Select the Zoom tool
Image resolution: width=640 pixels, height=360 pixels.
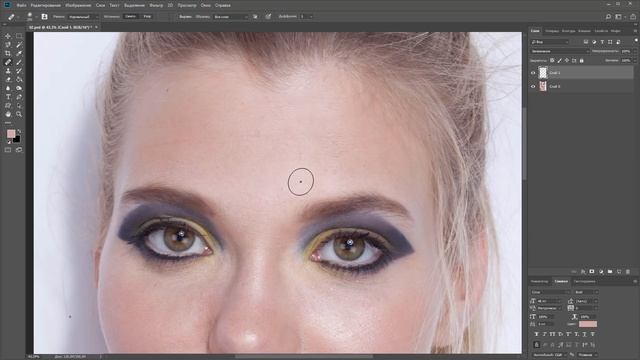(19, 114)
